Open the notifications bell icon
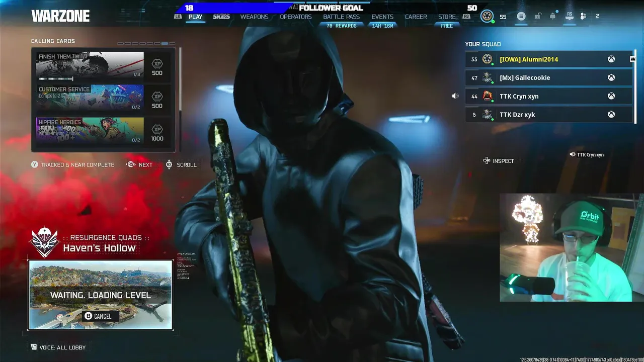The height and width of the screenshot is (362, 644). pos(553,17)
